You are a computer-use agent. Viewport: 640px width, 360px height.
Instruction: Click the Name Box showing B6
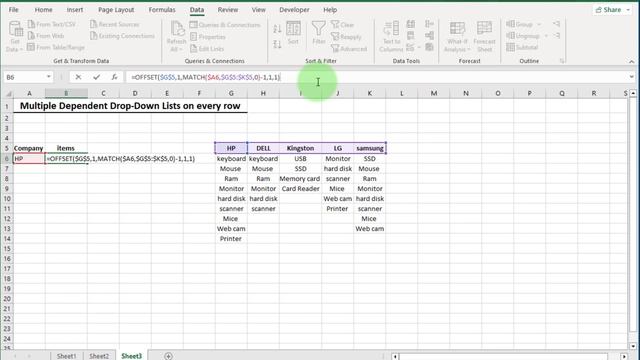coord(24,77)
